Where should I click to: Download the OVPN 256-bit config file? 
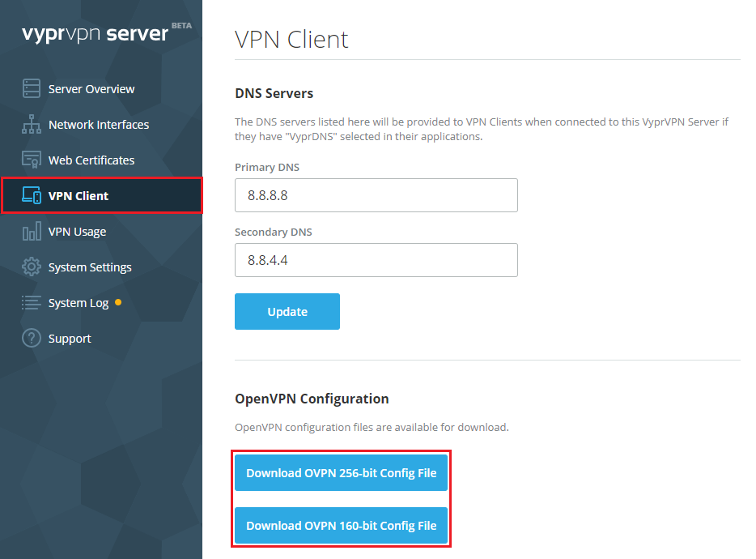(341, 472)
